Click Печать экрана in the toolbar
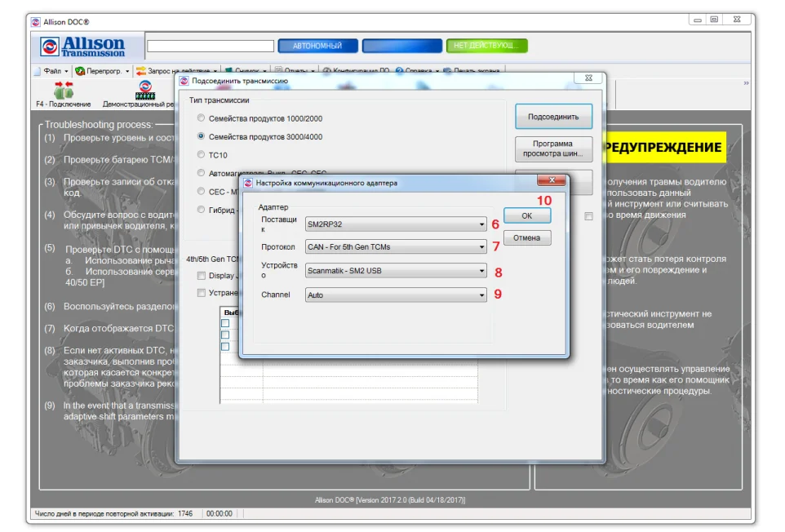Screen dimensions: 785x532 [x=472, y=71]
